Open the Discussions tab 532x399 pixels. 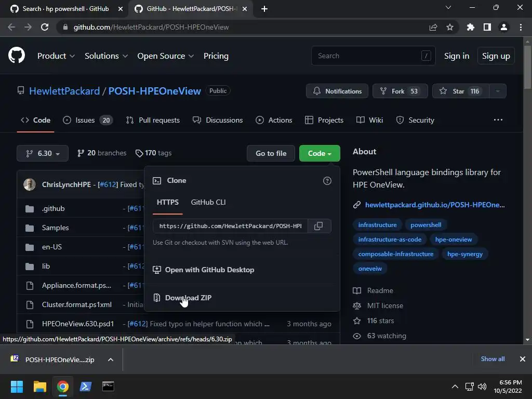coord(218,120)
